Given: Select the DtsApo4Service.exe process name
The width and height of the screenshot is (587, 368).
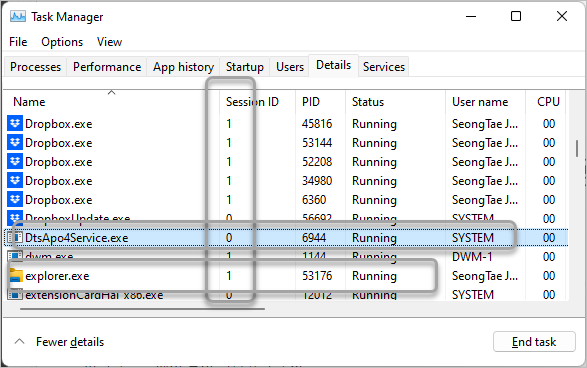Looking at the screenshot, I should (76, 238).
